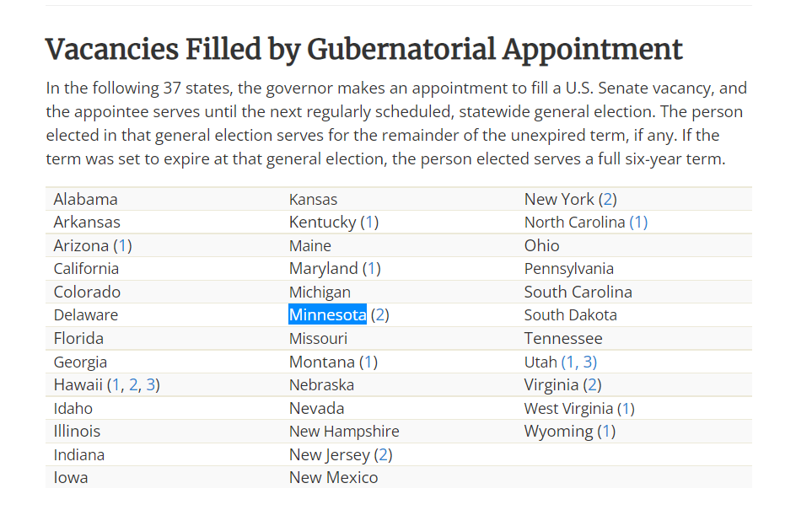Click footnote 1 link next to Kentucky
Screen dimensions: 812x510
pyautogui.click(x=369, y=223)
